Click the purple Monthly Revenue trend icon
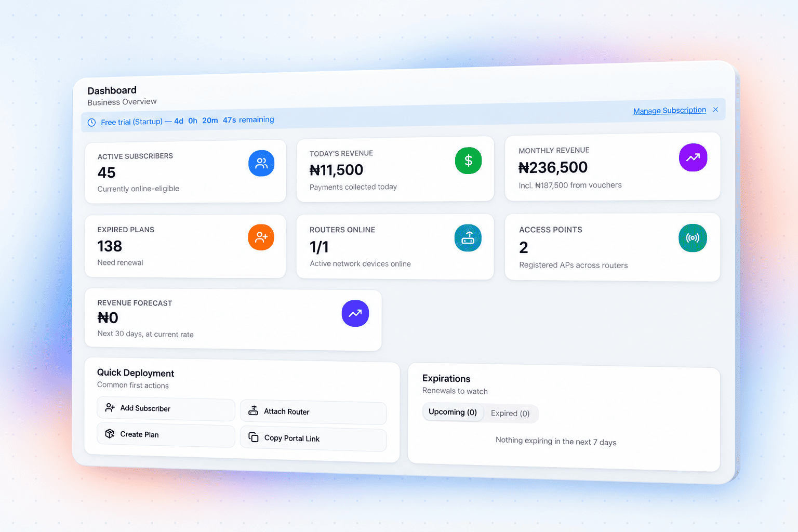798x532 pixels. [x=693, y=157]
